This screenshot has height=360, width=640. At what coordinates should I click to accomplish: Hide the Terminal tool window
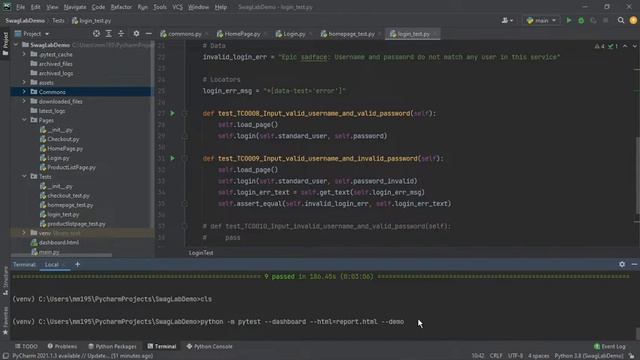point(634,264)
